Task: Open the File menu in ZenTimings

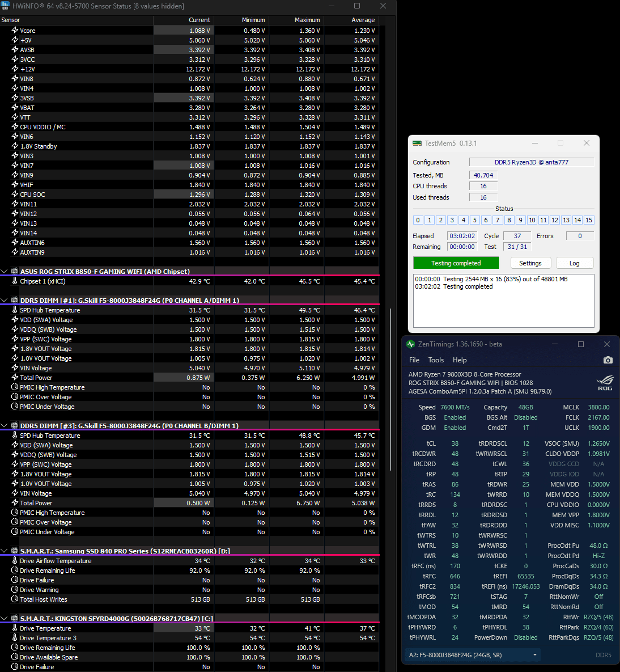Action: pyautogui.click(x=414, y=360)
